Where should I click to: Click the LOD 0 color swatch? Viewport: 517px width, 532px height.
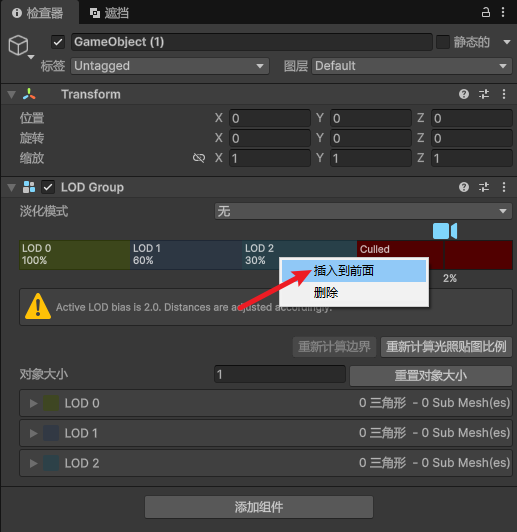(51, 403)
